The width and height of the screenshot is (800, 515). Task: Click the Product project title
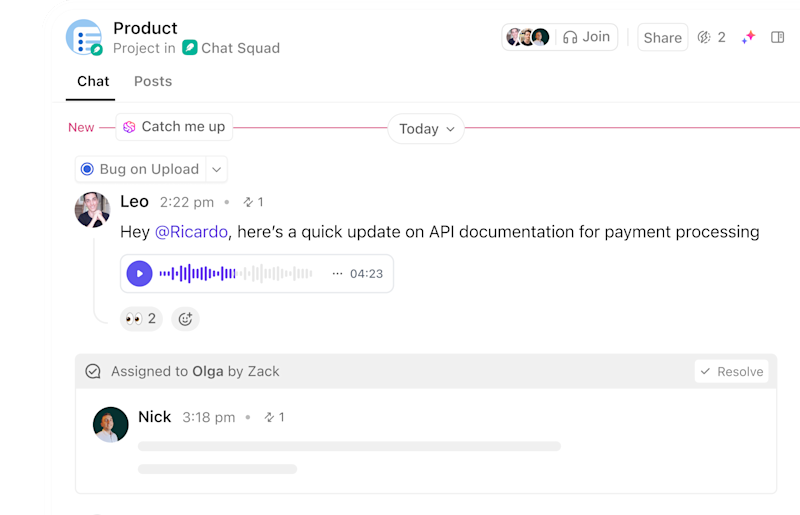145,28
